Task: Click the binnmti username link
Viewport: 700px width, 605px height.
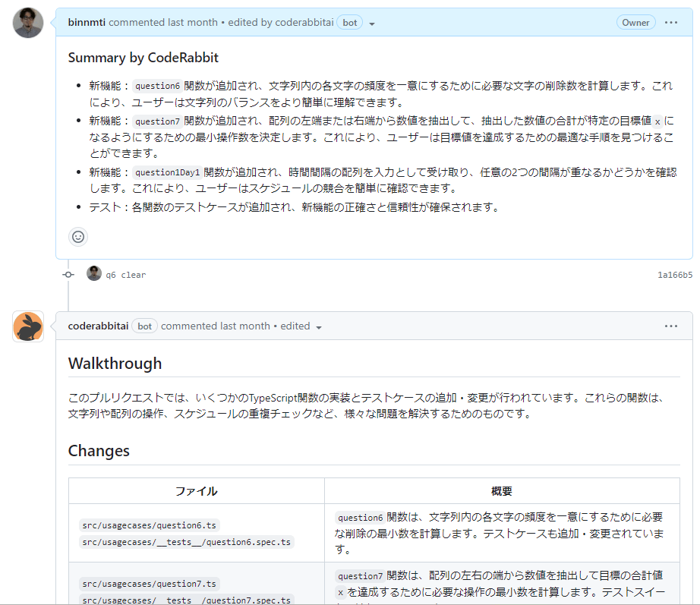Action: tap(87, 22)
